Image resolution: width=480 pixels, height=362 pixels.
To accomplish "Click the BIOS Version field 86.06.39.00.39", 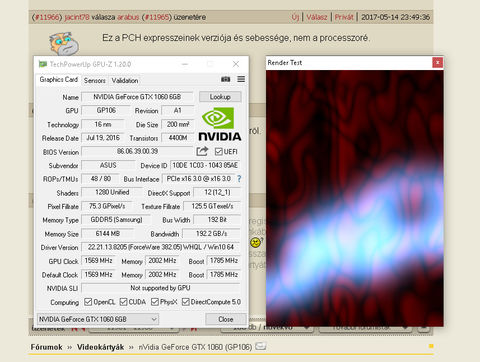I will (137, 151).
